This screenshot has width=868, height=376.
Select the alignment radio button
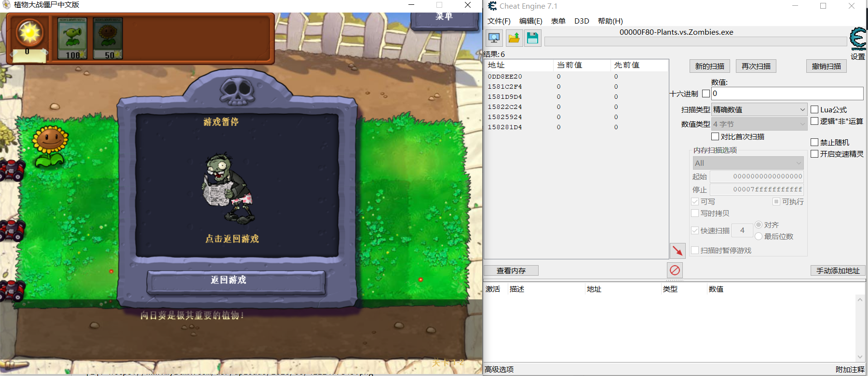coord(759,225)
